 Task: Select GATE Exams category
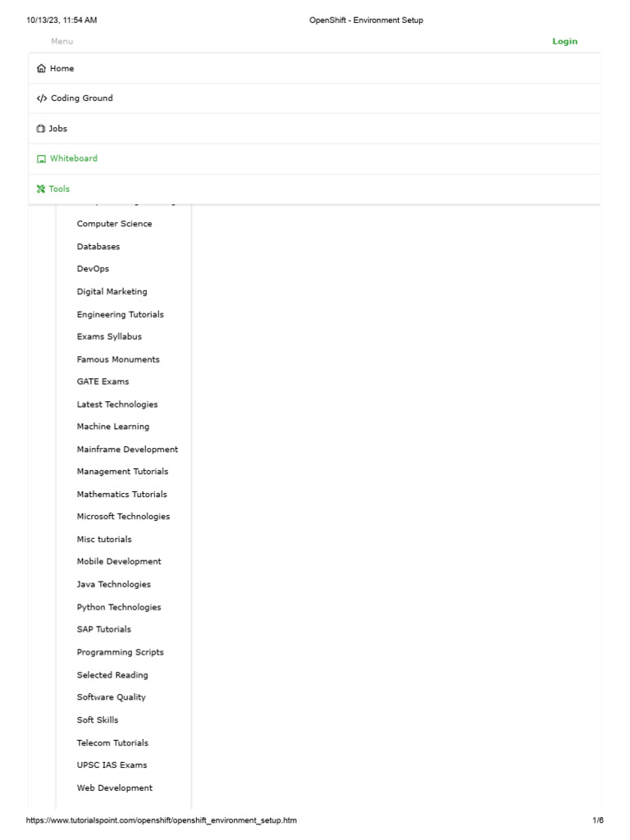(103, 382)
